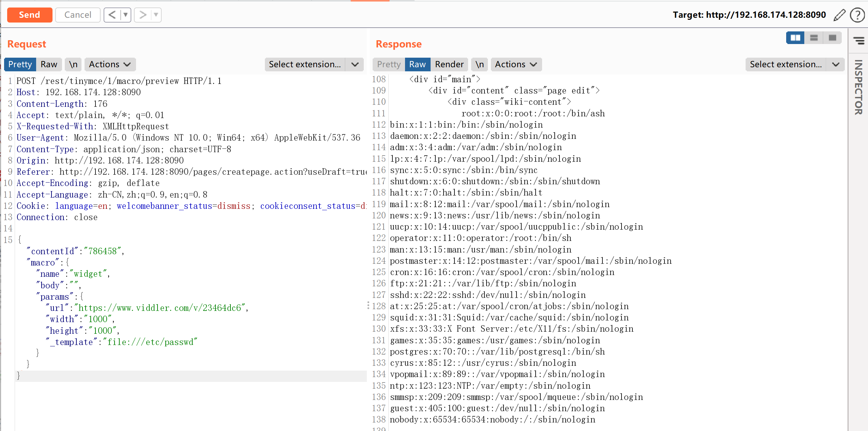Image resolution: width=868 pixels, height=431 pixels.
Task: Switch Request view to Raw
Action: click(49, 64)
